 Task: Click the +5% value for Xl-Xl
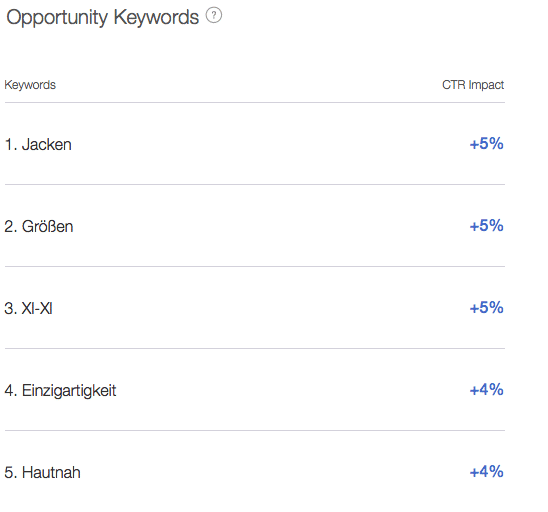486,308
